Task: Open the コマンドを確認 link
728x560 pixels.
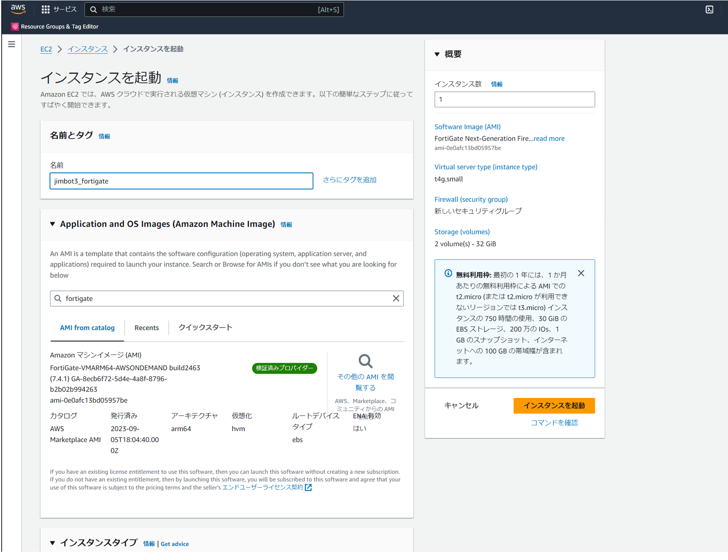Action: click(554, 423)
